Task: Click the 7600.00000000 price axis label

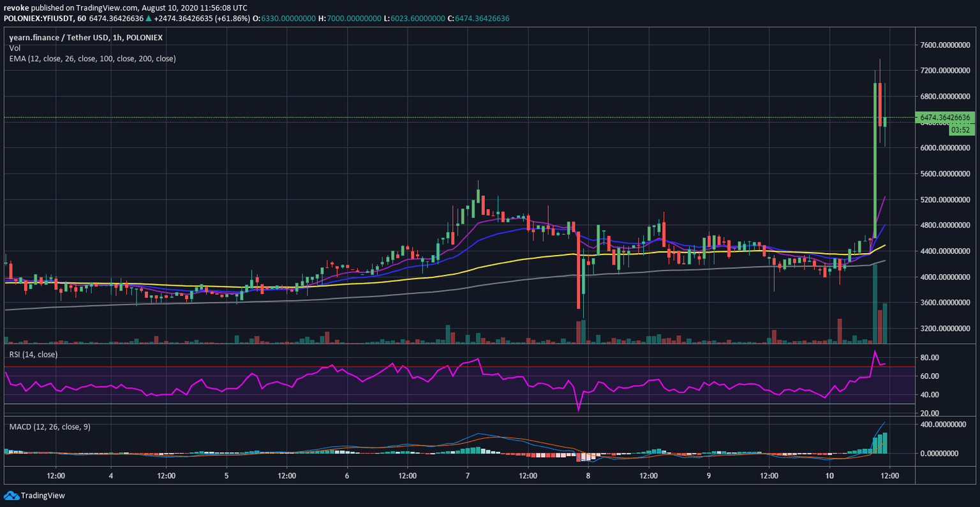Action: point(944,45)
